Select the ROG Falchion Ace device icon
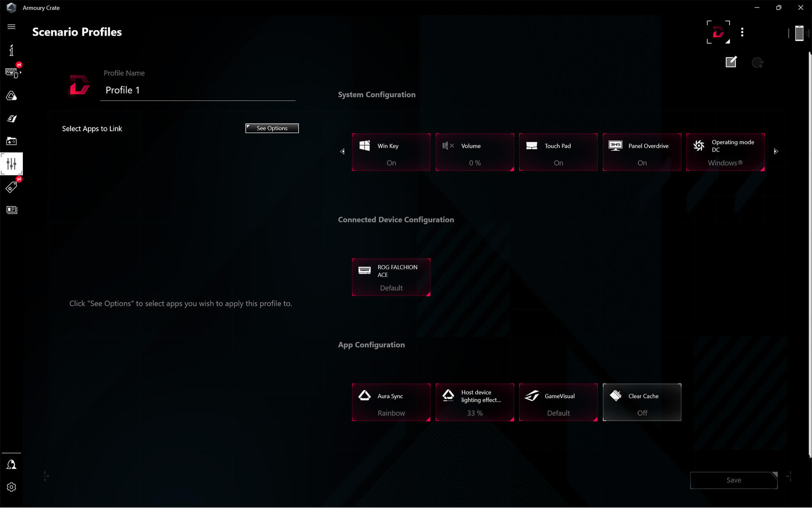This screenshot has height=508, width=812. (364, 270)
